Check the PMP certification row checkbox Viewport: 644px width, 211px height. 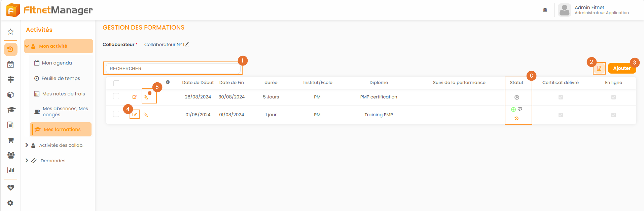click(x=116, y=96)
